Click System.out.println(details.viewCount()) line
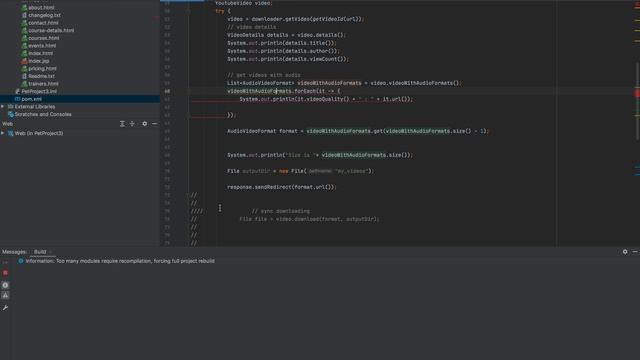This screenshot has height=360, width=640. click(288, 59)
